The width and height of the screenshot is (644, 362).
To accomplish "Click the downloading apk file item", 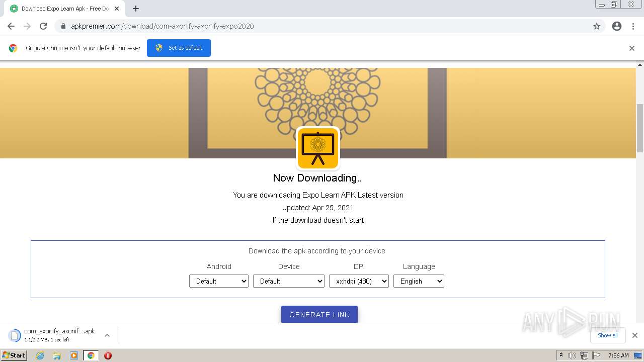I will point(52,335).
